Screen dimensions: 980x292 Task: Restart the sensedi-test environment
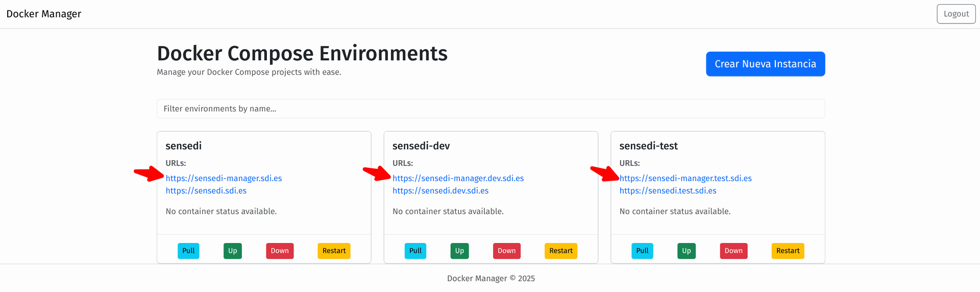tap(787, 251)
